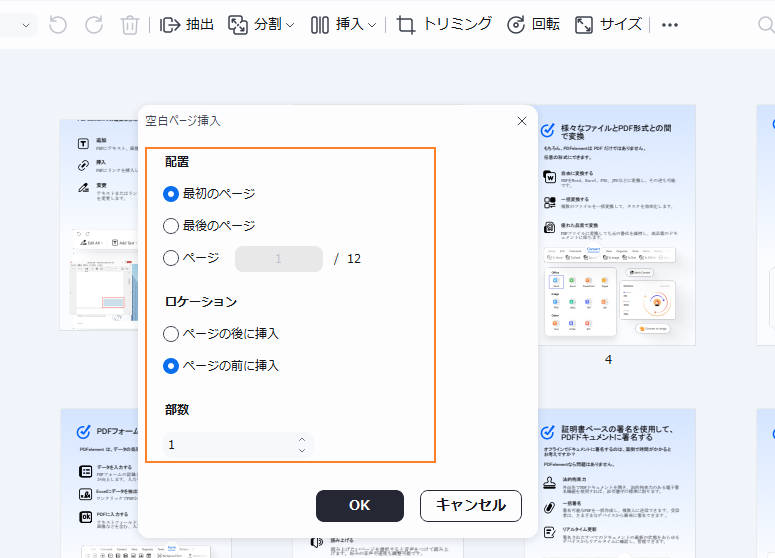Increase copies with the up arrow
Image resolution: width=775 pixels, height=558 pixels.
pyautogui.click(x=302, y=439)
